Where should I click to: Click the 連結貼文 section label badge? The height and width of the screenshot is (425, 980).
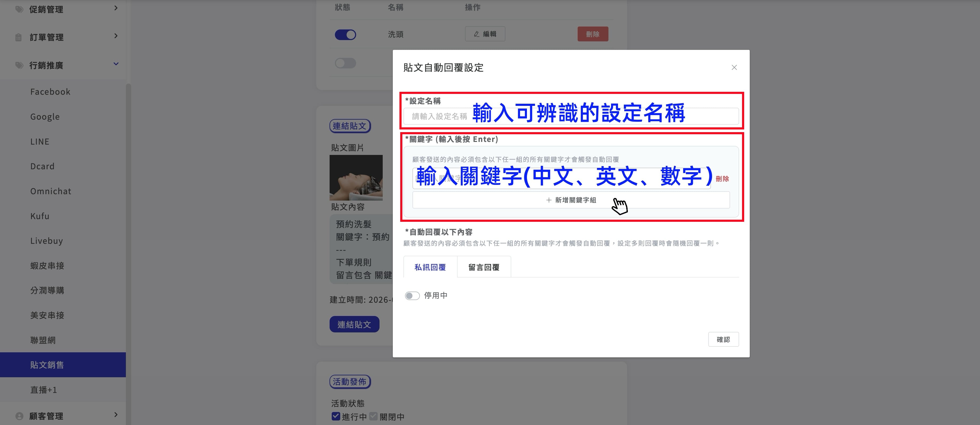tap(350, 126)
